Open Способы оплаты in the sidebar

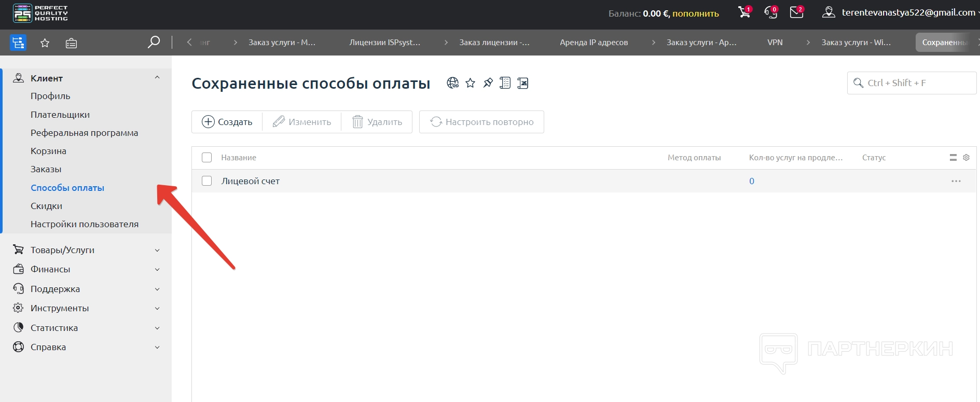[67, 188]
